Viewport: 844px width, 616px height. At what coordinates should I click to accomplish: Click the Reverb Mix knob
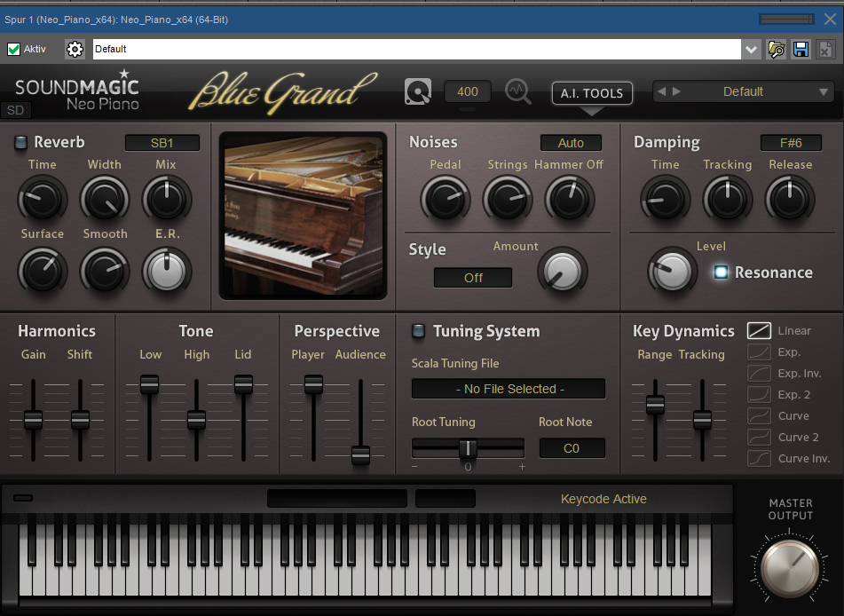coord(167,199)
